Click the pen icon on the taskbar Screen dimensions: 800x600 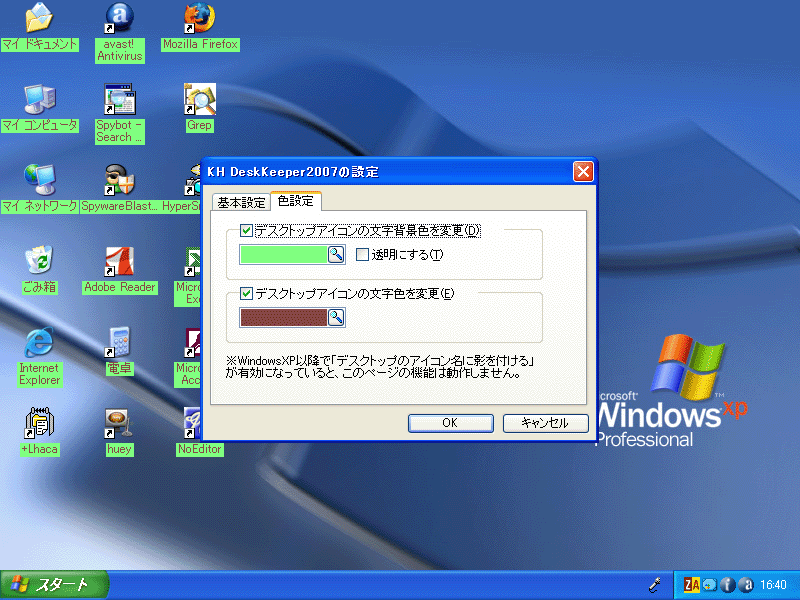coord(655,585)
